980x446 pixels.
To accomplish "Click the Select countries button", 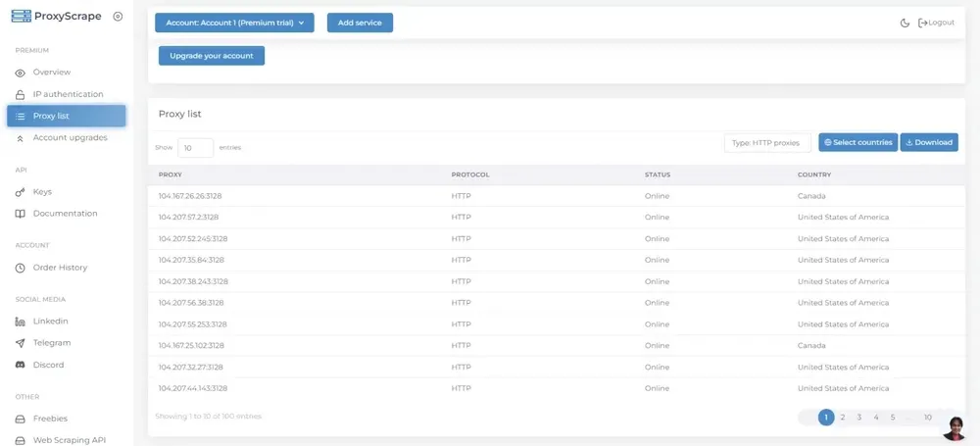I will coord(858,142).
